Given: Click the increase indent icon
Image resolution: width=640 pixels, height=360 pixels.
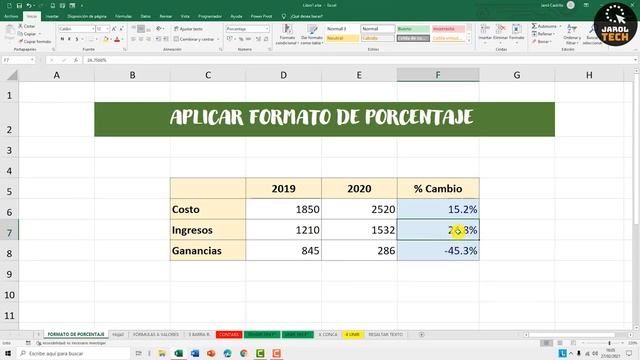Looking at the screenshot, I should (166, 39).
